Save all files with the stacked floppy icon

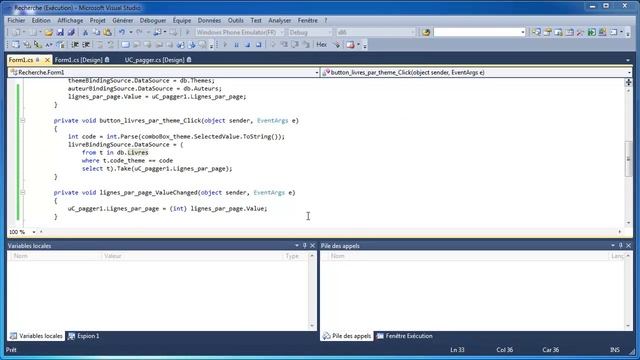[x=71, y=32]
